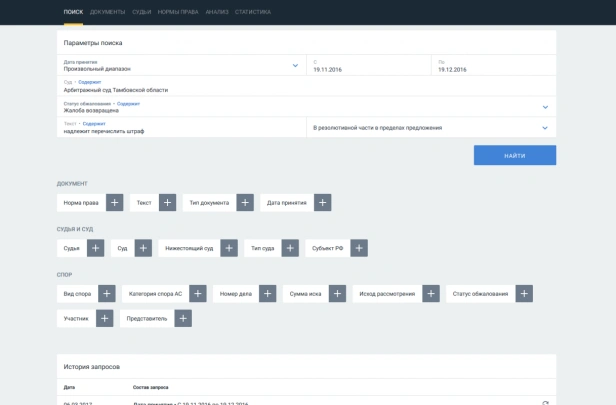Viewport: 616px width, 405px height.
Task: Click plus icon next to Категория спора АС
Action: [198, 294]
